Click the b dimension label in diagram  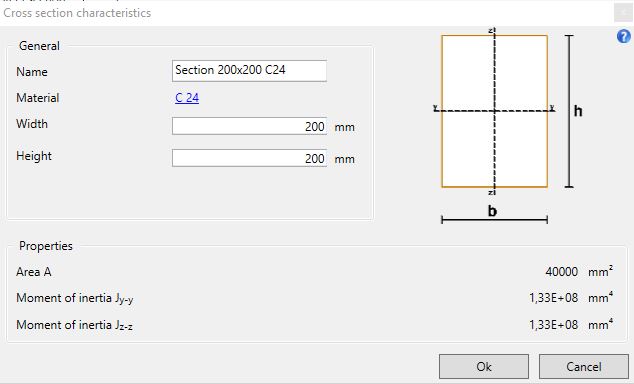point(492,211)
